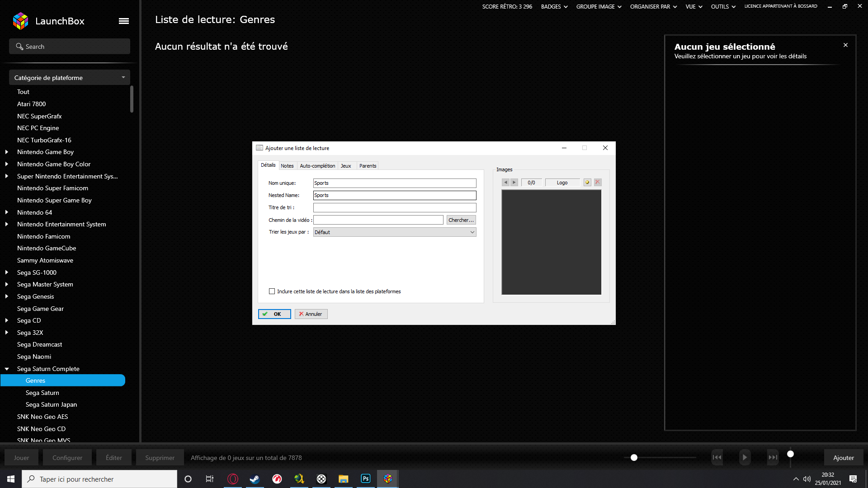Select the Tout category in sidebar

23,92
